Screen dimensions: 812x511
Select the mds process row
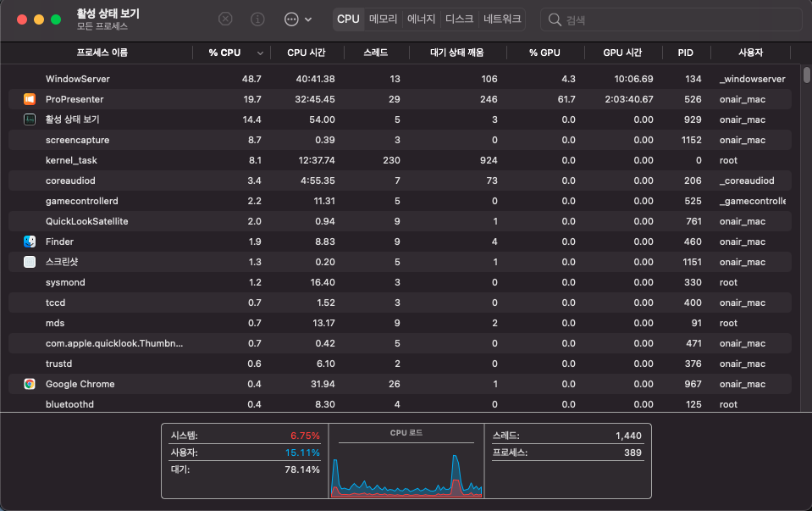[400, 323]
